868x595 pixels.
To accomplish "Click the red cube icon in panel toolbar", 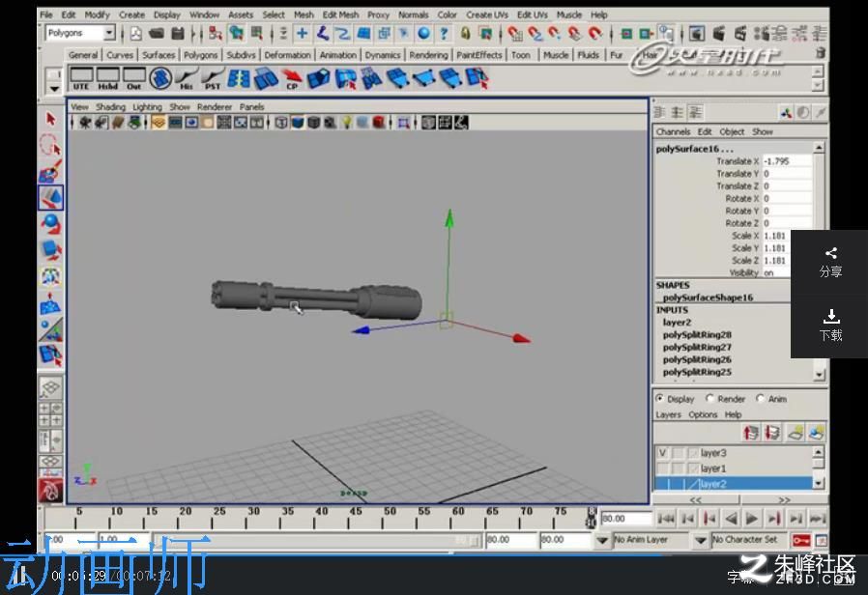I will pyautogui.click(x=379, y=123).
